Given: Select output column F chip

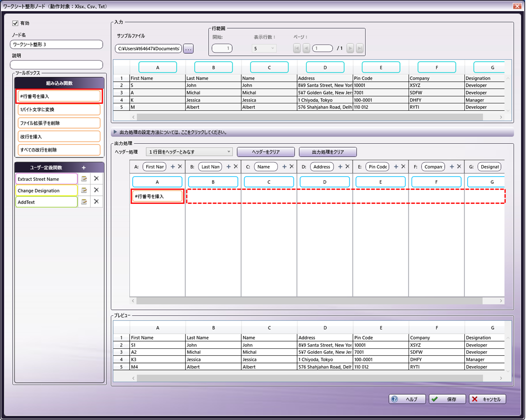Looking at the screenshot, I should coord(436,182).
